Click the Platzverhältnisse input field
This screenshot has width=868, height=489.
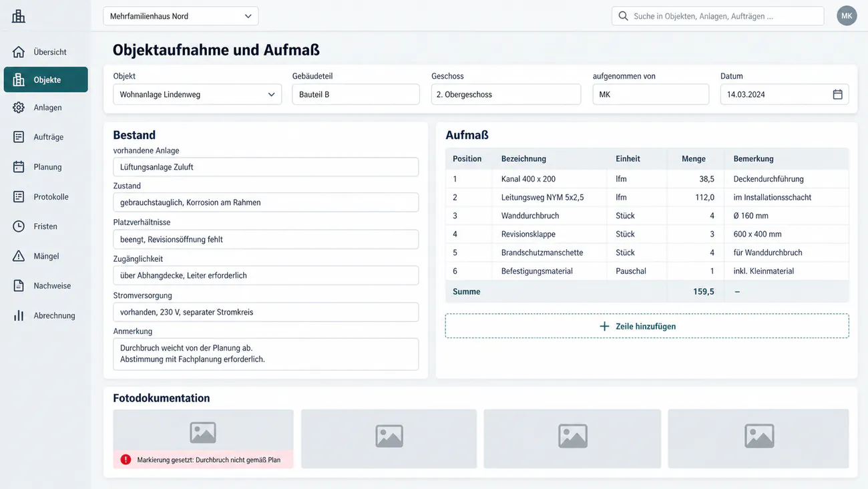tap(266, 239)
